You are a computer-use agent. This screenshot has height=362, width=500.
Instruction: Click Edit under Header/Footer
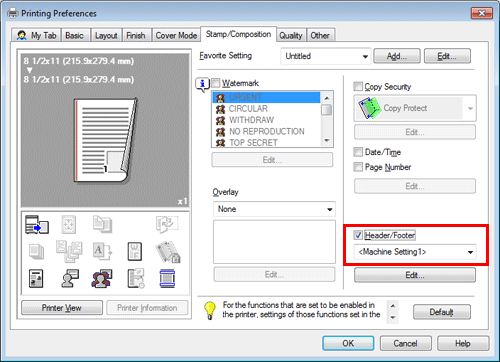(415, 275)
